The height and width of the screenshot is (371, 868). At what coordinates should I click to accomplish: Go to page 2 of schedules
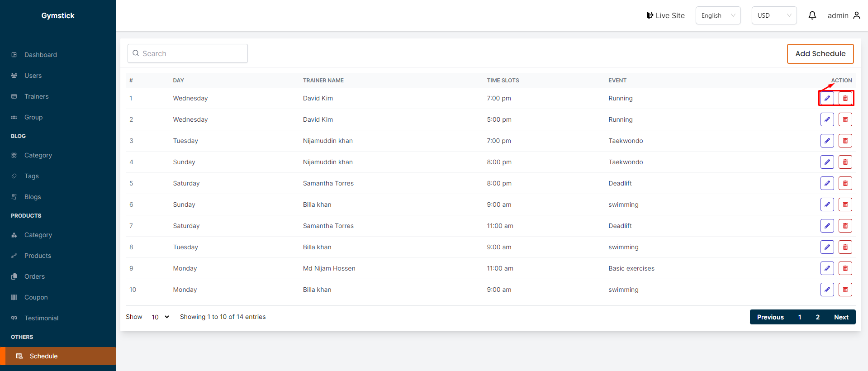click(817, 317)
